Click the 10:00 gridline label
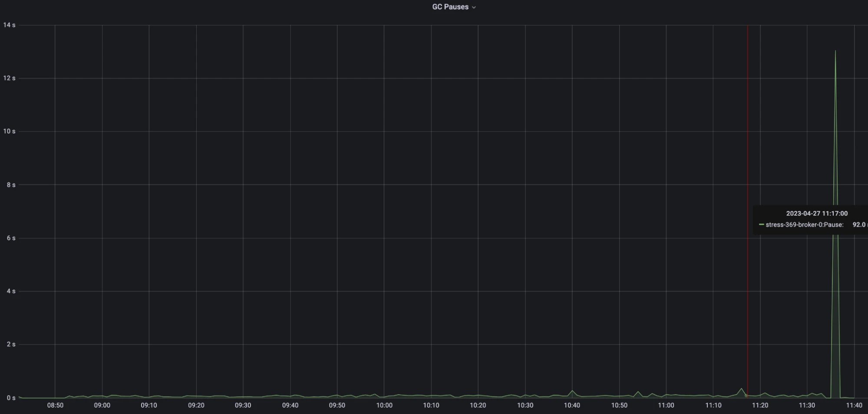The width and height of the screenshot is (868, 414). 385,404
